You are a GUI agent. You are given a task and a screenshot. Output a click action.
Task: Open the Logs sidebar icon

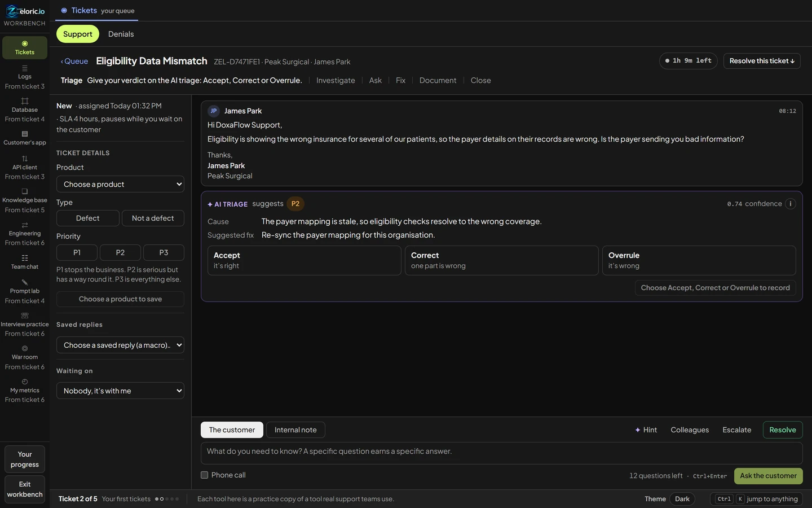25,68
